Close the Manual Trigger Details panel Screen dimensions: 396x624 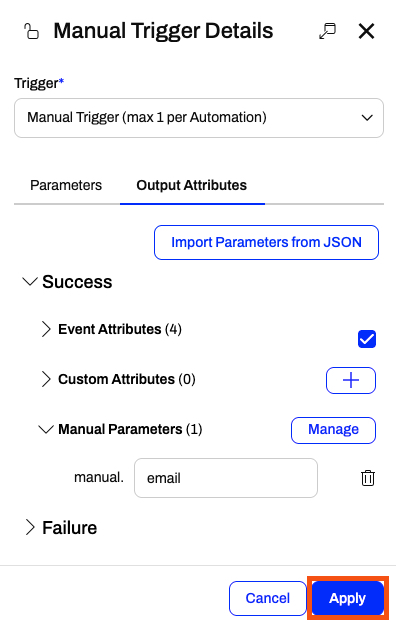point(366,31)
